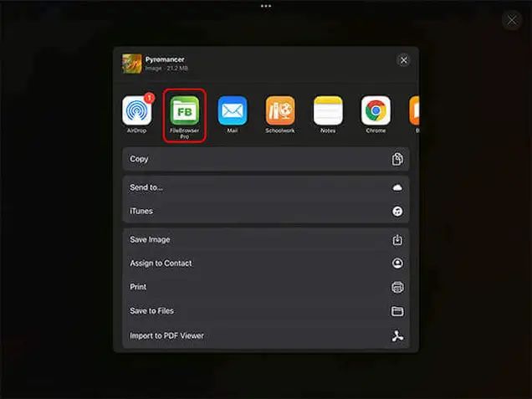Share via AirDrop icon
Viewport: 532px width, 399px height.
136,110
